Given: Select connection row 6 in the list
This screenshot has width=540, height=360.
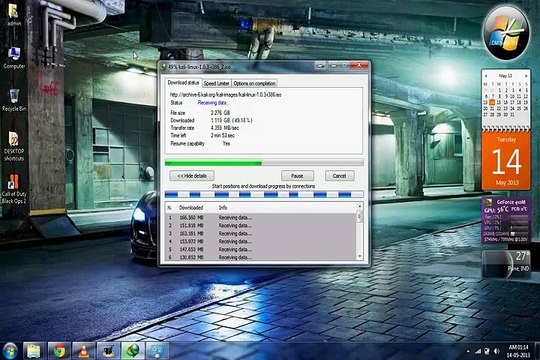Looking at the screenshot, I should 261,257.
